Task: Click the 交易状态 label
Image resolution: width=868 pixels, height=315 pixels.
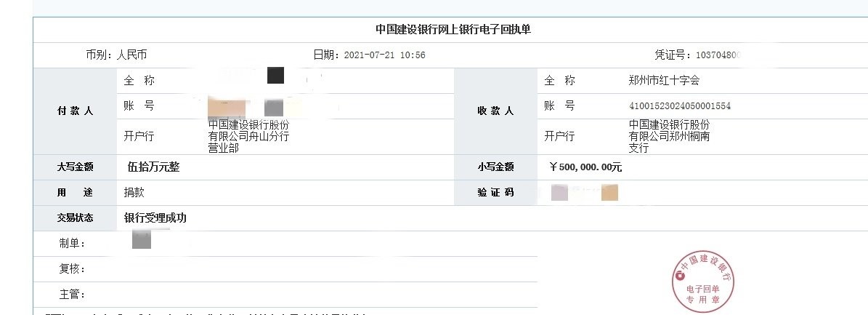Action: (76, 218)
